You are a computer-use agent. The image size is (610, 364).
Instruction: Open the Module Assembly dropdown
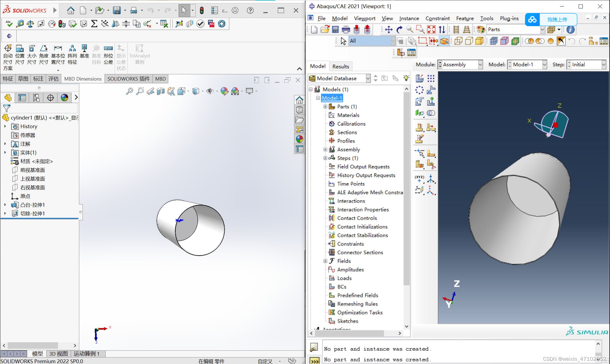coord(480,65)
